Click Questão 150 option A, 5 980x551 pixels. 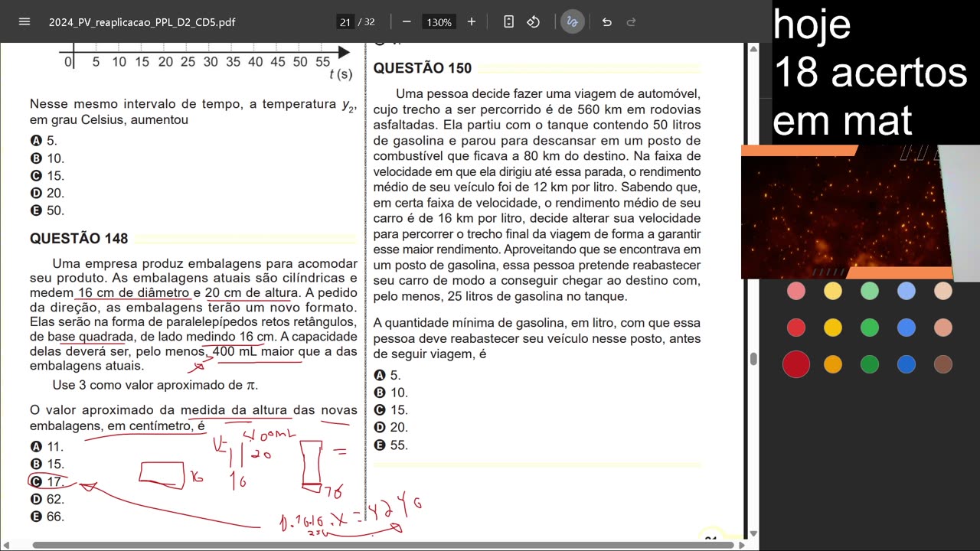[x=387, y=375]
